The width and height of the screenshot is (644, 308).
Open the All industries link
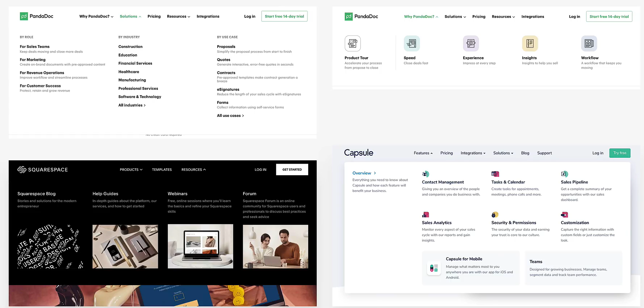tap(132, 105)
